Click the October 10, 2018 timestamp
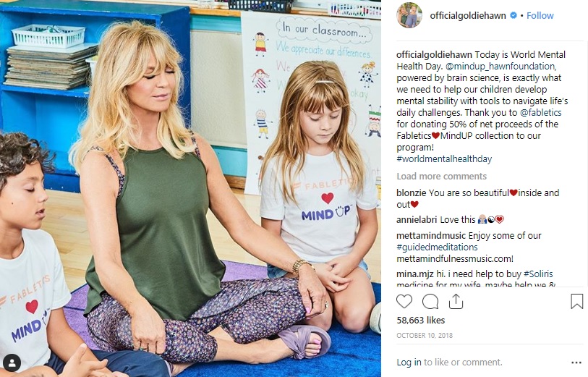The height and width of the screenshot is (377, 588). 425,335
